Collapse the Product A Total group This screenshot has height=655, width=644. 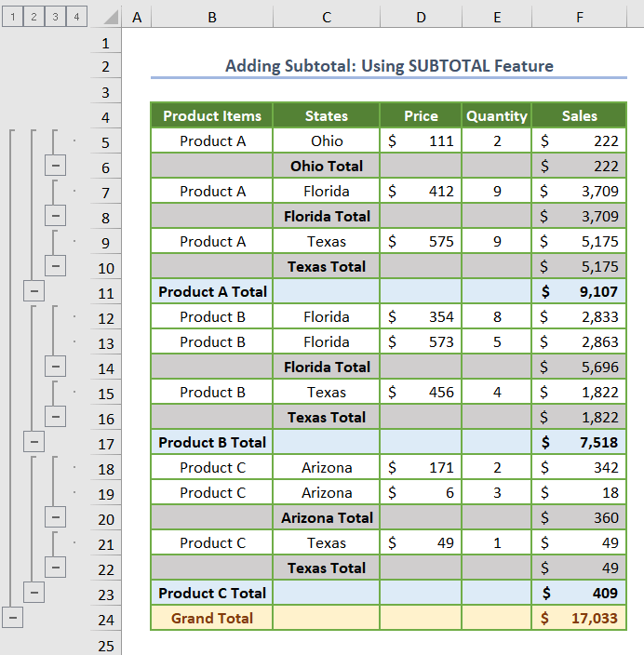[x=34, y=291]
